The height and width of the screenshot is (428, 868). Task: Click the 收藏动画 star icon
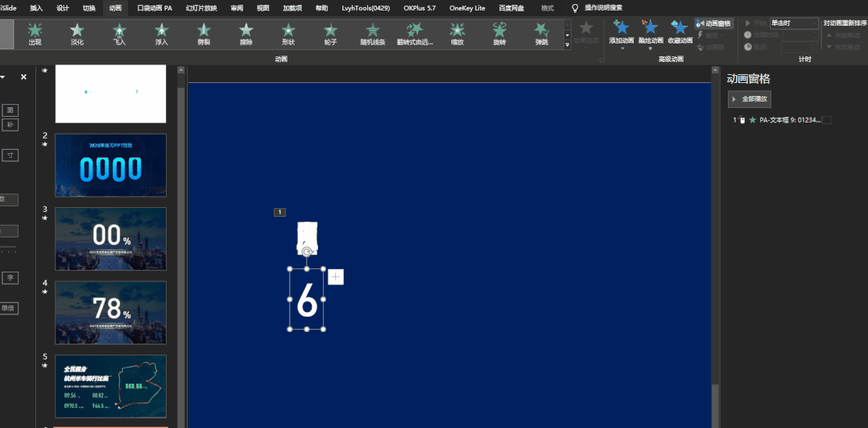(x=680, y=29)
